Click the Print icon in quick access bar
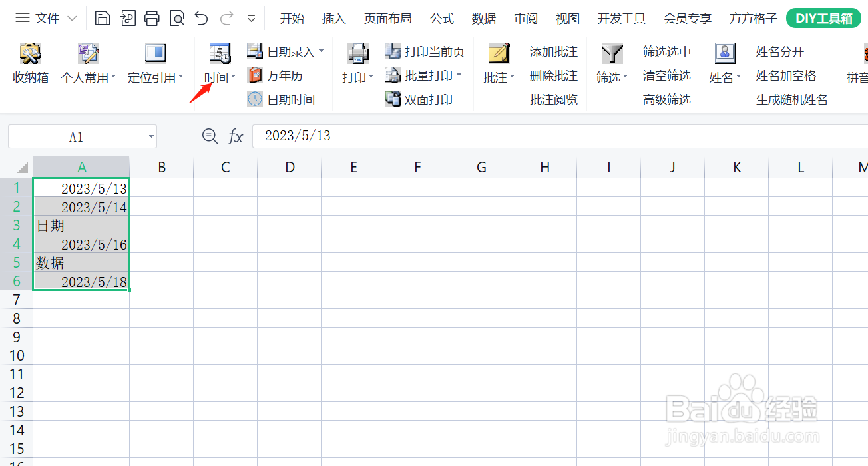 152,18
